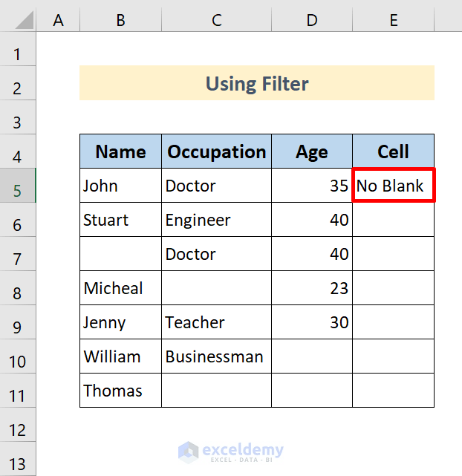Select the empty Occupation cell in Micheal's row
This screenshot has width=462, height=476.
[x=216, y=288]
